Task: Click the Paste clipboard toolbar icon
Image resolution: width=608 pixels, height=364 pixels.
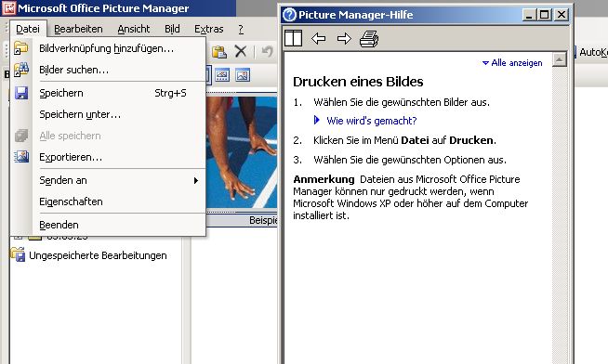Action: coord(219,51)
